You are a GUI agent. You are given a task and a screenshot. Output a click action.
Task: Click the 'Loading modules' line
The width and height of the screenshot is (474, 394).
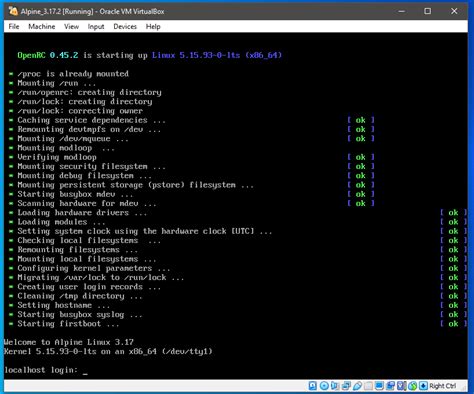tap(61, 222)
